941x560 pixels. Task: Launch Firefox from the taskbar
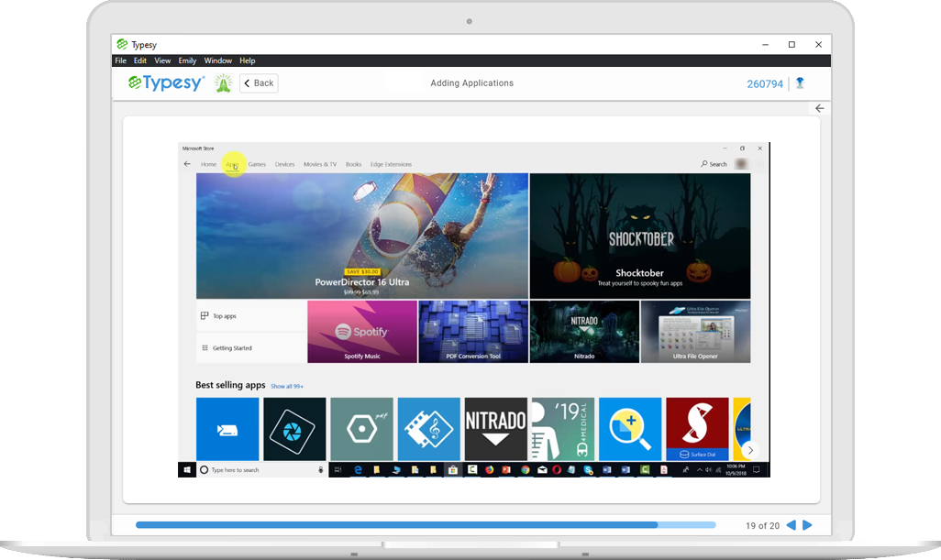489,470
